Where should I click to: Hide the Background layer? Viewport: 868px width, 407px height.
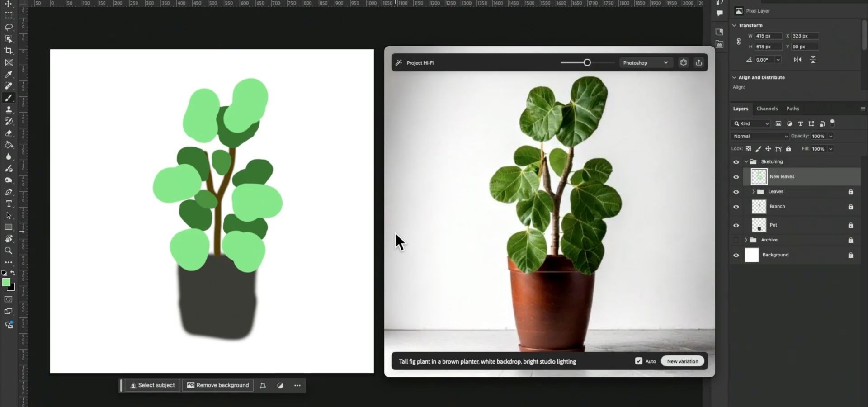click(x=736, y=255)
